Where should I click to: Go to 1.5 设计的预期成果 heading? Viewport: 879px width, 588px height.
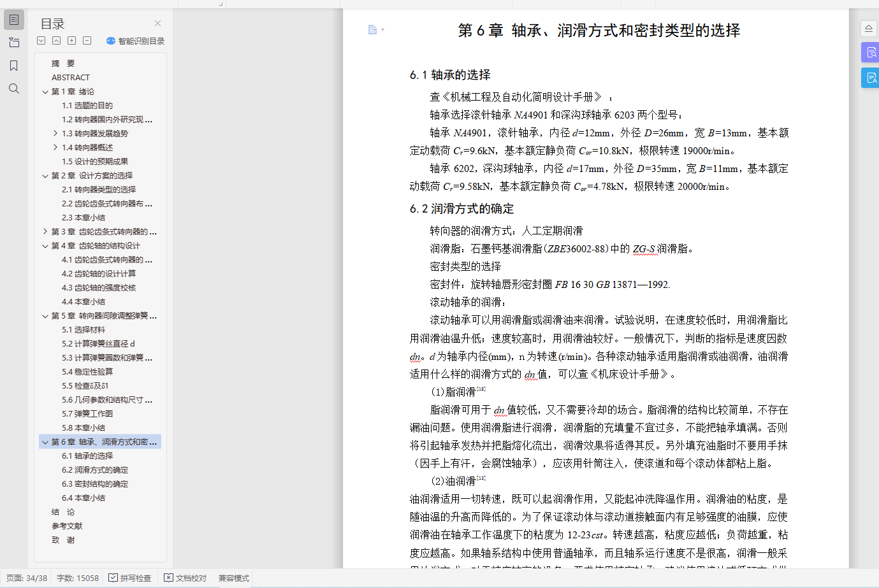click(x=95, y=162)
